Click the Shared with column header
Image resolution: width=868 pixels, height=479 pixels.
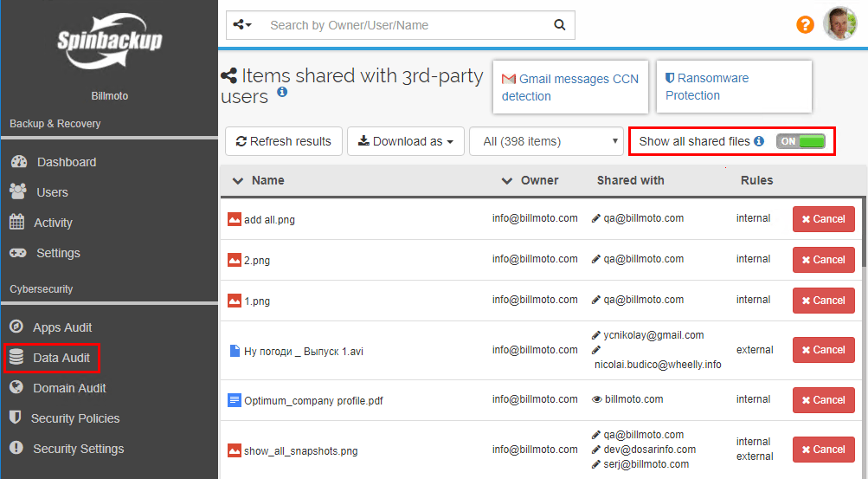pyautogui.click(x=631, y=180)
